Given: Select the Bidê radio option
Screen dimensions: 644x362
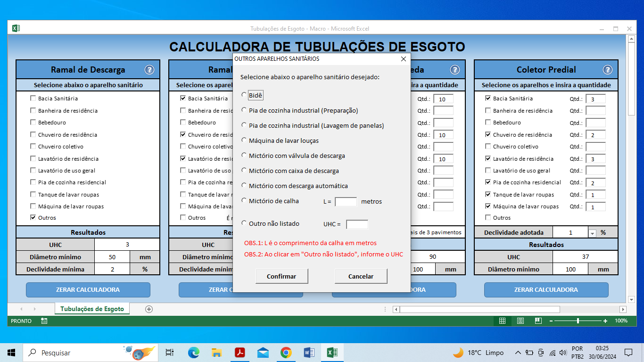Looking at the screenshot, I should 244,95.
